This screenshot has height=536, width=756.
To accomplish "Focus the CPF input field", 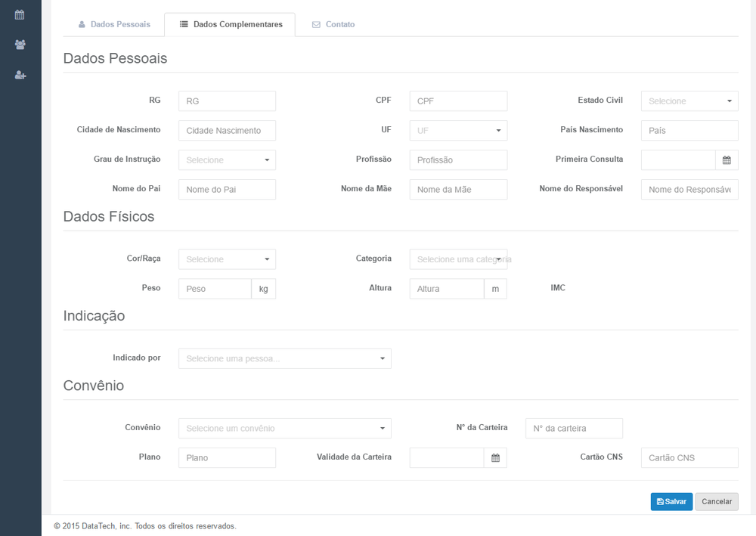I will [x=458, y=101].
